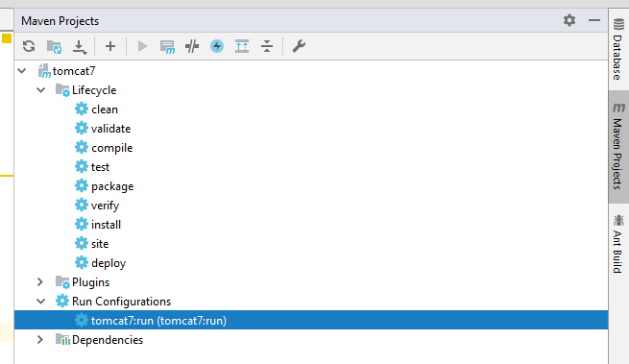This screenshot has height=364, width=629.
Task: Open Maven Settings wrench icon
Action: [299, 46]
